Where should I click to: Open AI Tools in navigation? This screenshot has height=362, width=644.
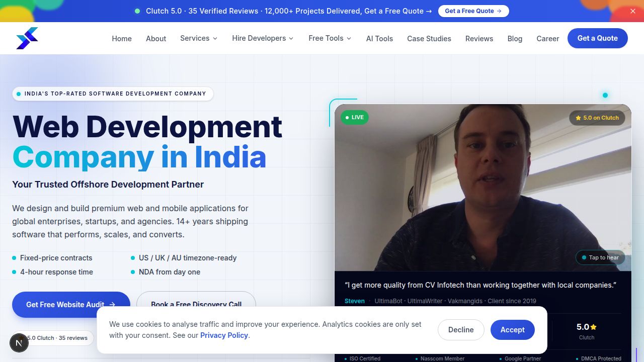click(x=379, y=38)
